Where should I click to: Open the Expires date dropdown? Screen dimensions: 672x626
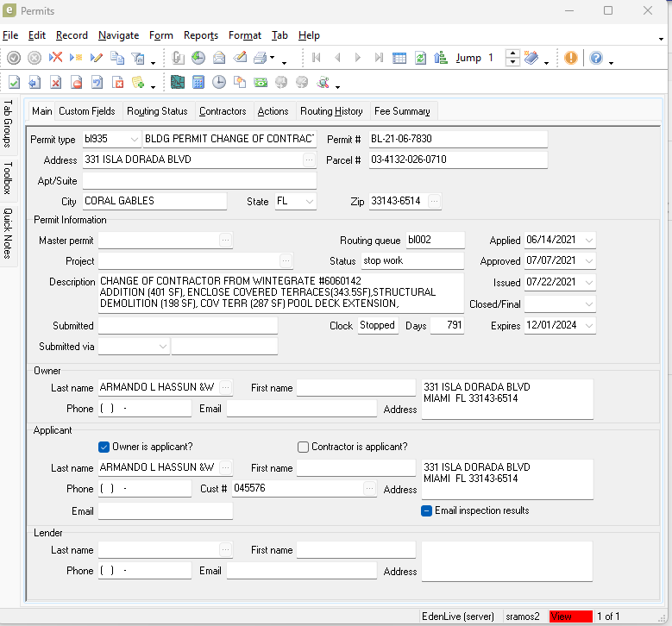[x=588, y=326]
